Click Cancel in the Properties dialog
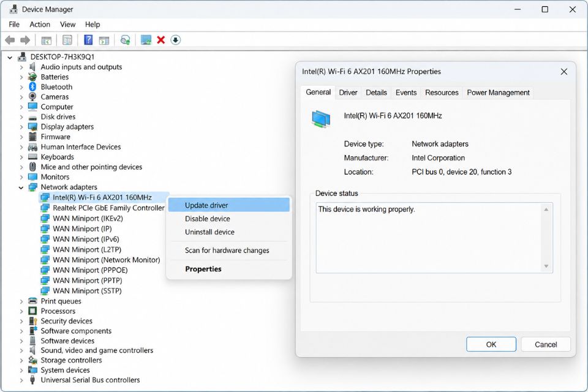The width and height of the screenshot is (588, 392). tap(546, 344)
